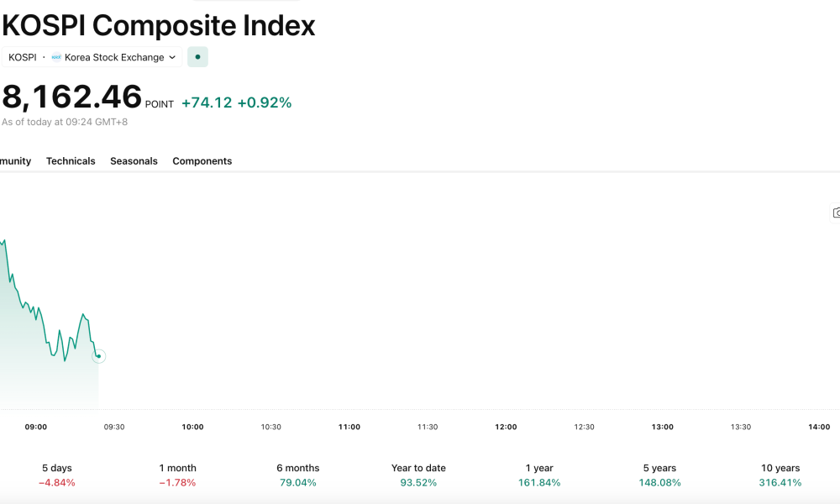Click the KOSPI Composite Index heading

pyautogui.click(x=159, y=25)
